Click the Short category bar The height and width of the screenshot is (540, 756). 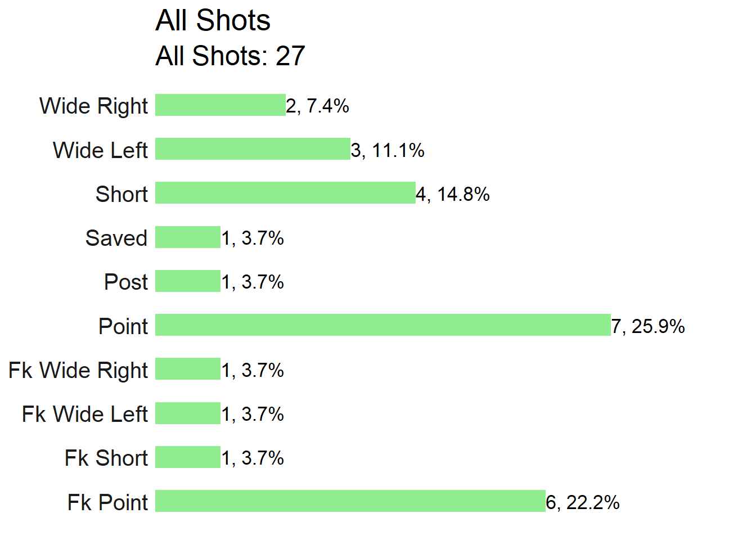[x=285, y=193]
